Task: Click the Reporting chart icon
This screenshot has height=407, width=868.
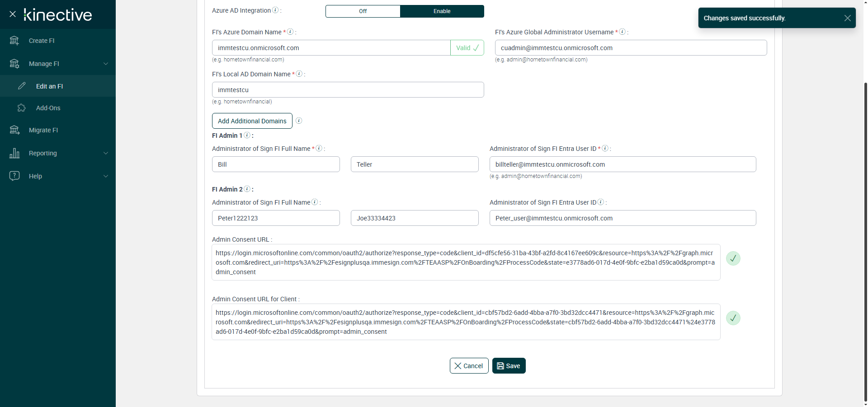Action: pyautogui.click(x=14, y=153)
